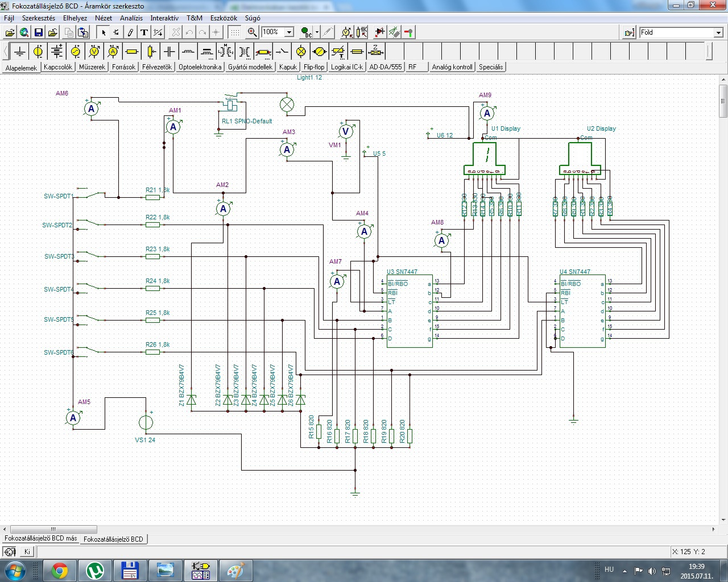This screenshot has height=582, width=728.
Task: Open the 100% zoom level dropdown
Action: pos(289,32)
